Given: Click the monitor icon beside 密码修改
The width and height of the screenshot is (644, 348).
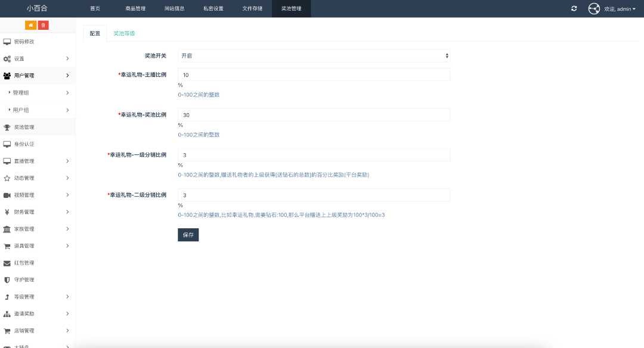Looking at the screenshot, I should coord(7,42).
